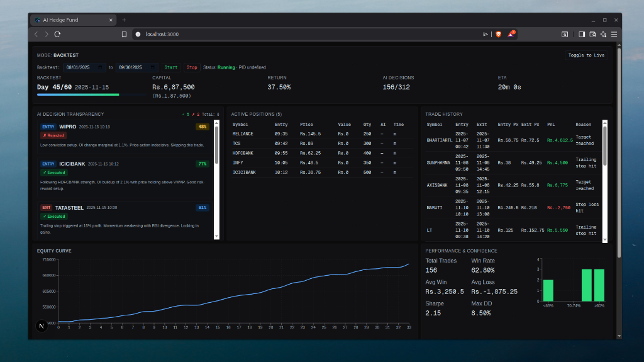
Task: Select SUNPHARMA trade history row
Action: 513,163
